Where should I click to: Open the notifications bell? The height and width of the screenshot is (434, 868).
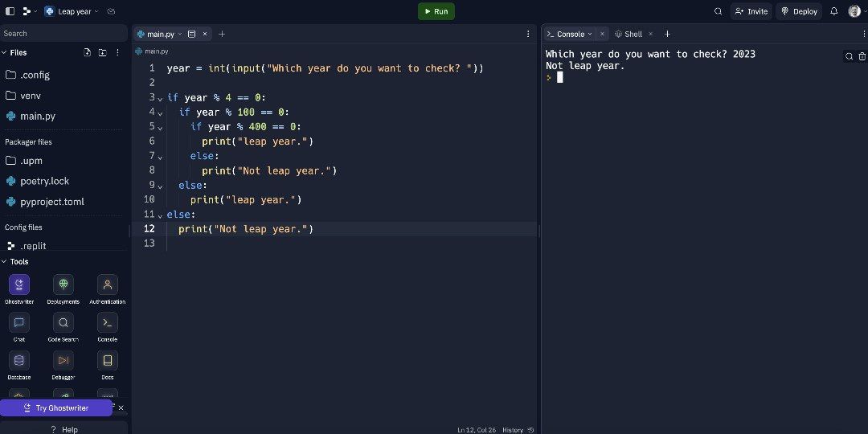point(833,11)
